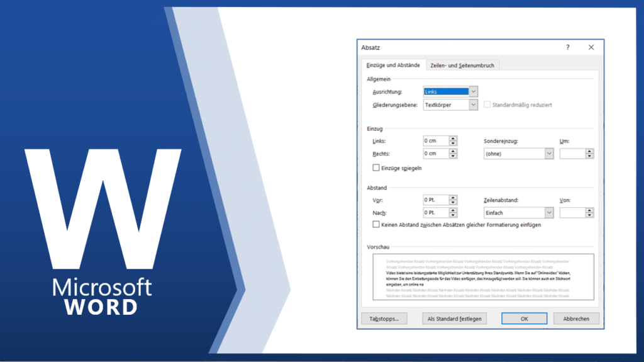Open the Ausrichtung dropdown
Image resolution: width=644 pixels, height=362 pixels.
474,92
